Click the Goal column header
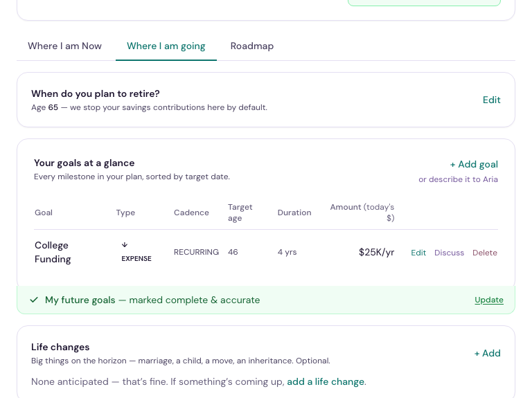Screen dimensions: 532x398 [44, 212]
